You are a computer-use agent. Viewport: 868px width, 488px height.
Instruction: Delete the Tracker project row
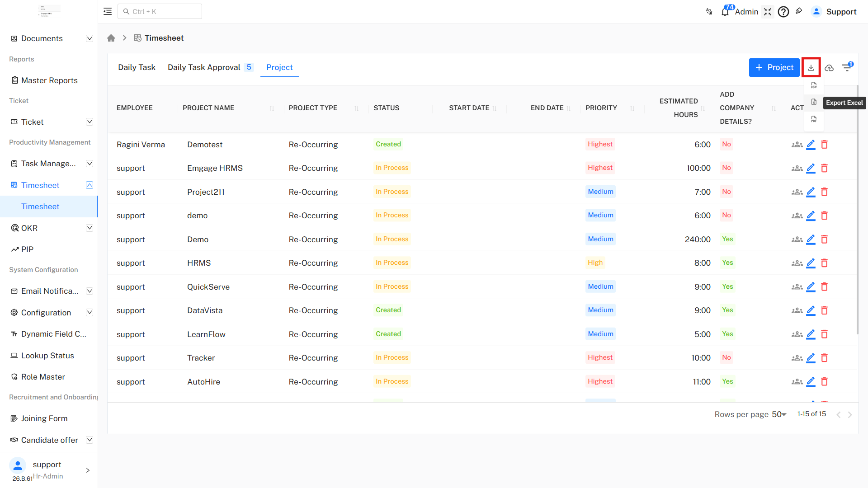pyautogui.click(x=824, y=358)
